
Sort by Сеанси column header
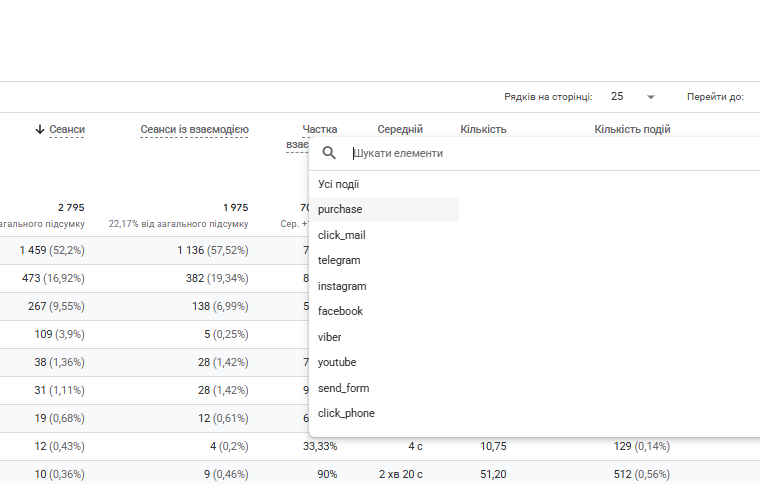(67, 129)
